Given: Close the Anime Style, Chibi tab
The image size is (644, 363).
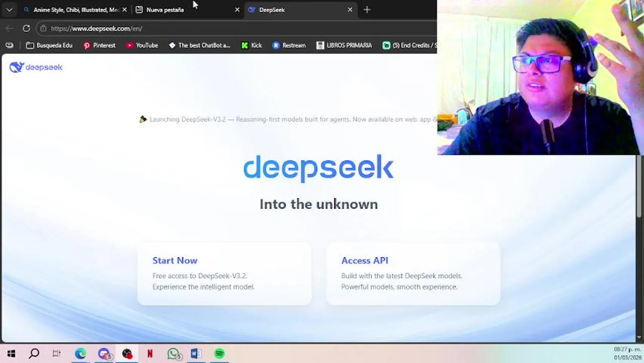Looking at the screenshot, I should pos(124,10).
